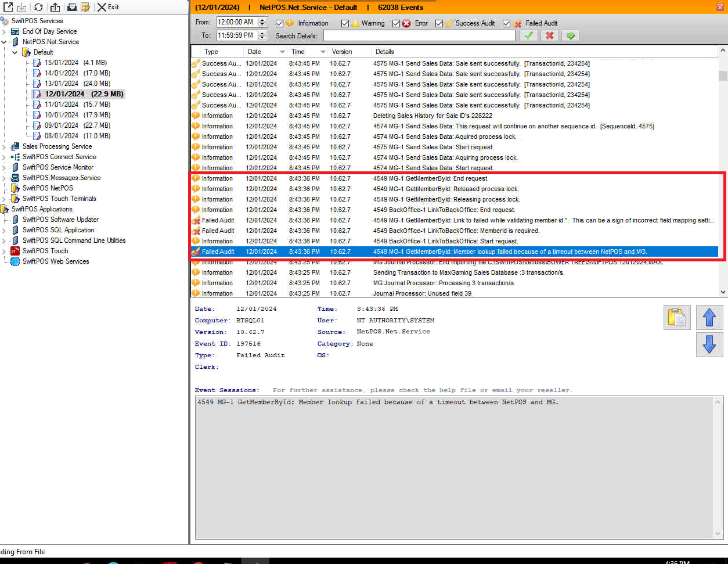Click the refresh toolbar icon

(x=38, y=7)
